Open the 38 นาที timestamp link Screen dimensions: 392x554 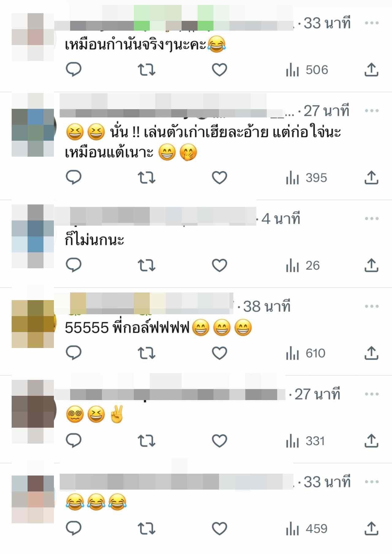pos(267,306)
